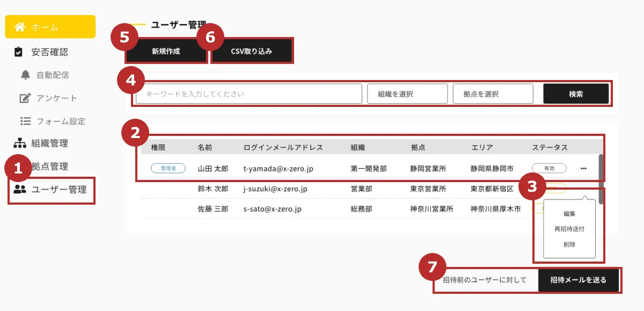Screen dimensions: 644x311
Task: Open the 組織を選択 dropdown
Action: tap(407, 93)
